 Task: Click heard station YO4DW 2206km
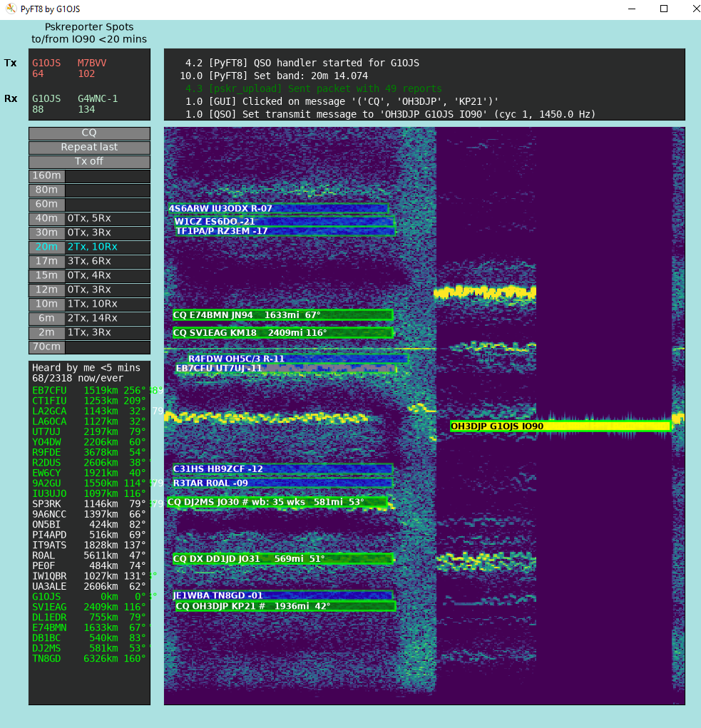[88, 442]
